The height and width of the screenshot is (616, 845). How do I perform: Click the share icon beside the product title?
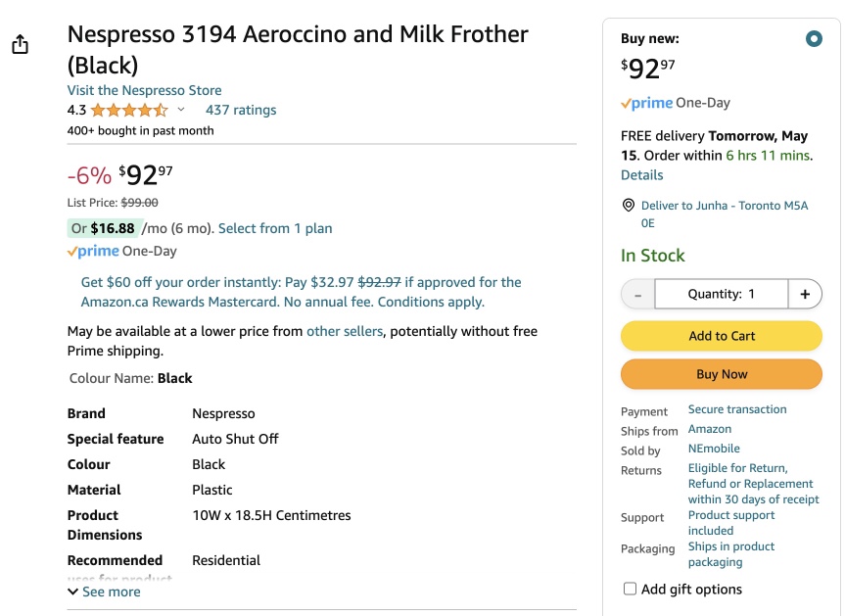click(x=20, y=44)
